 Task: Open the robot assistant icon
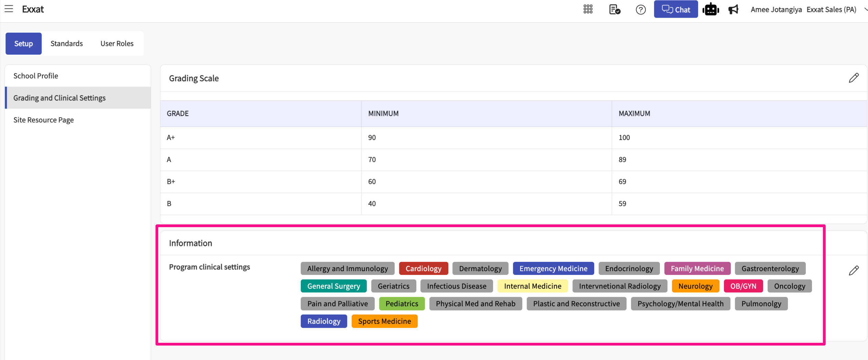point(711,9)
